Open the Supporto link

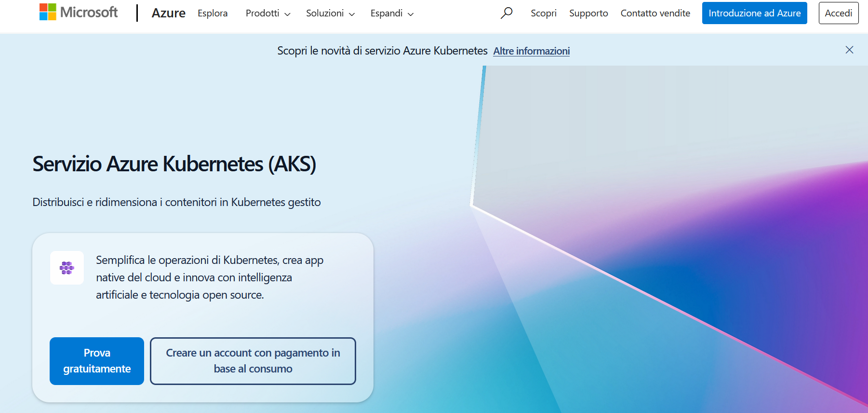(588, 13)
